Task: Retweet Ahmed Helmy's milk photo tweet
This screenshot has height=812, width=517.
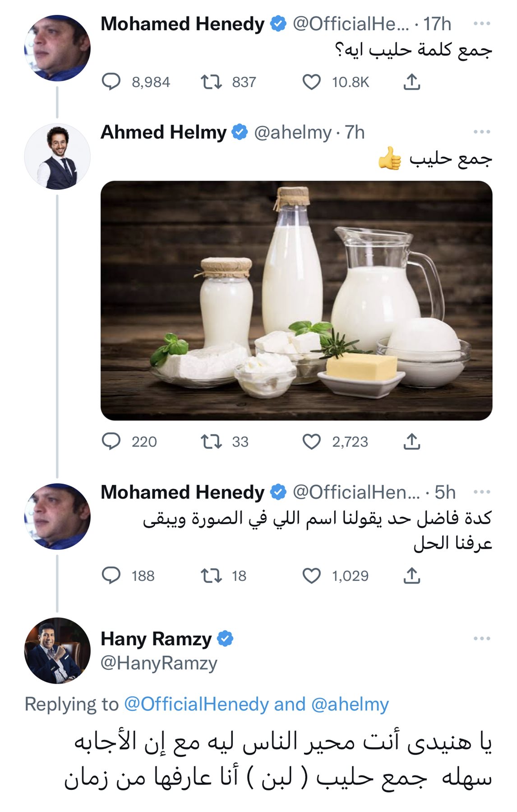Action: click(211, 442)
